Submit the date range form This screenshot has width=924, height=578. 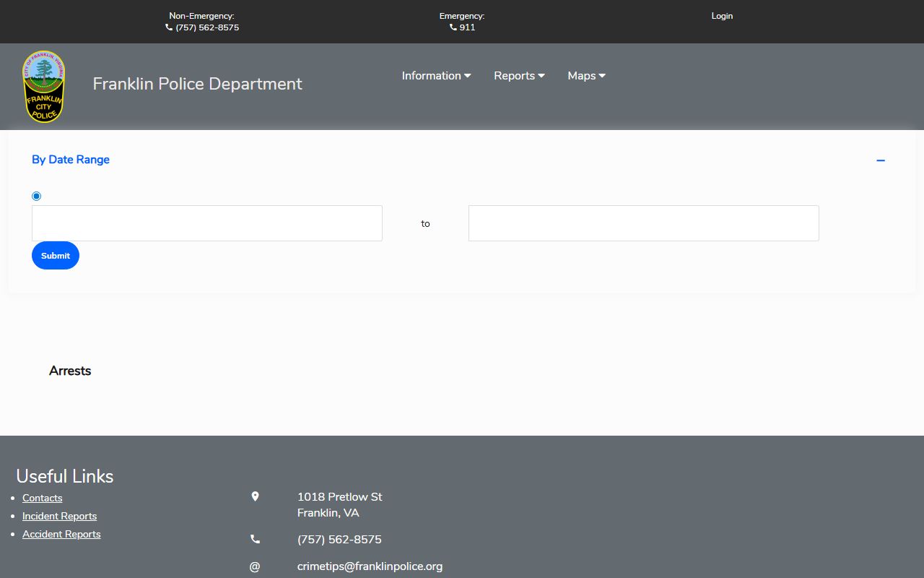tap(56, 255)
